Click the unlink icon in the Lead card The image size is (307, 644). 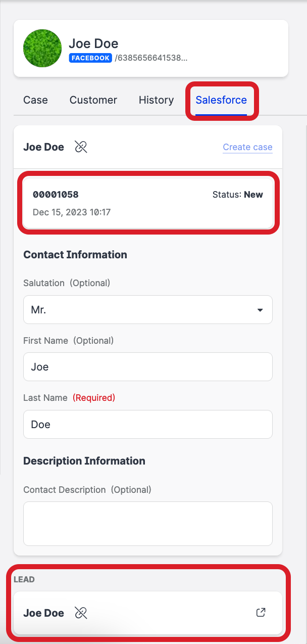click(81, 613)
